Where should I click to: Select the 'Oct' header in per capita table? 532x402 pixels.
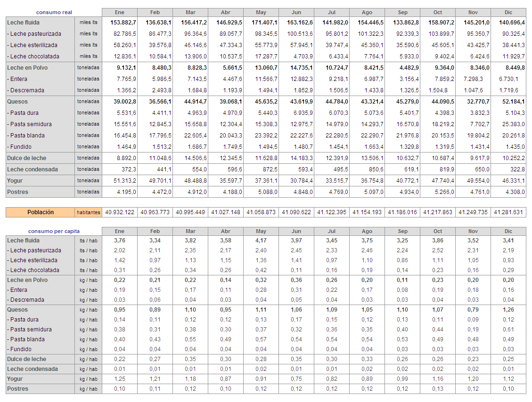438,231
